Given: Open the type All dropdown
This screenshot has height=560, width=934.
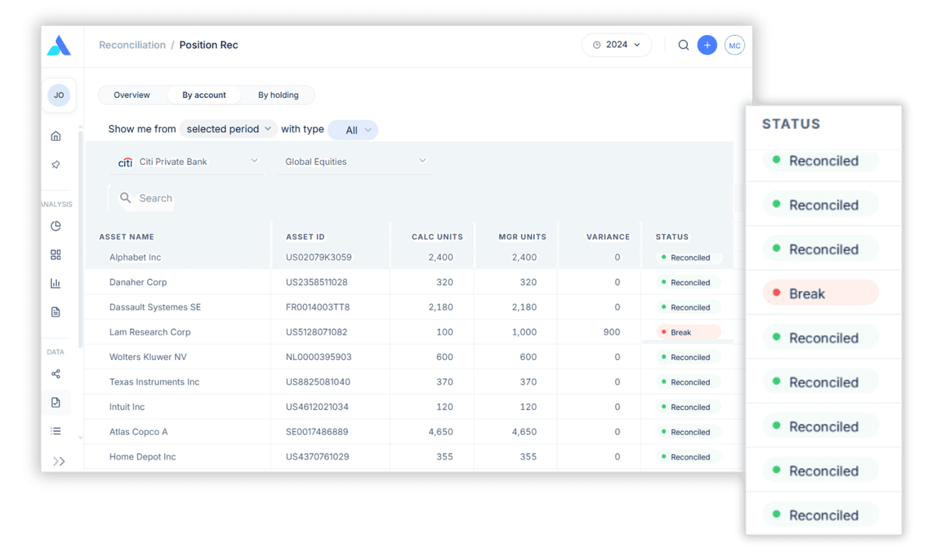Looking at the screenshot, I should pyautogui.click(x=353, y=130).
